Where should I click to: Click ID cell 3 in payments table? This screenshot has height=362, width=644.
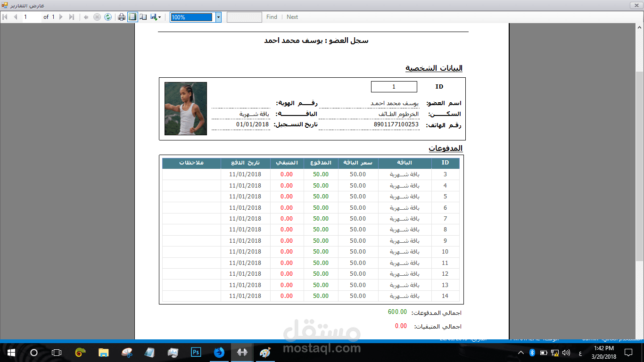[x=445, y=174]
